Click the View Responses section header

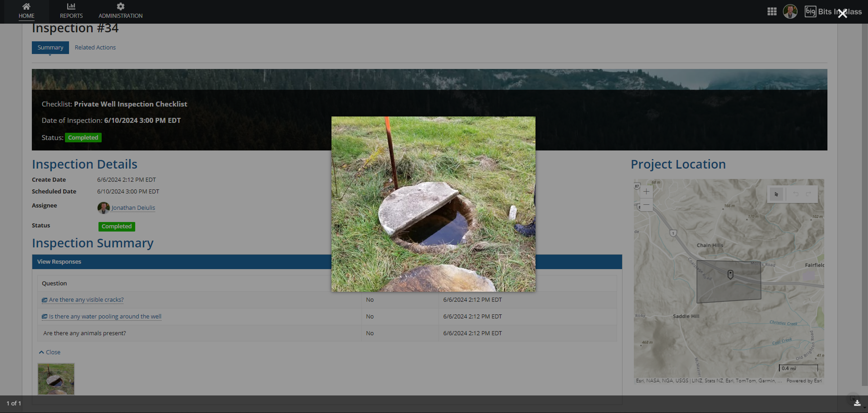[x=327, y=261]
